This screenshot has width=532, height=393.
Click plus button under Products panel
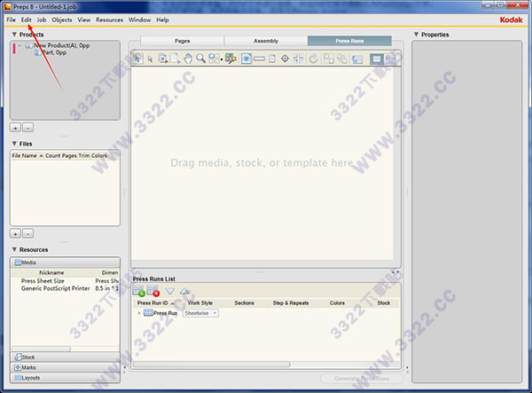[15, 128]
